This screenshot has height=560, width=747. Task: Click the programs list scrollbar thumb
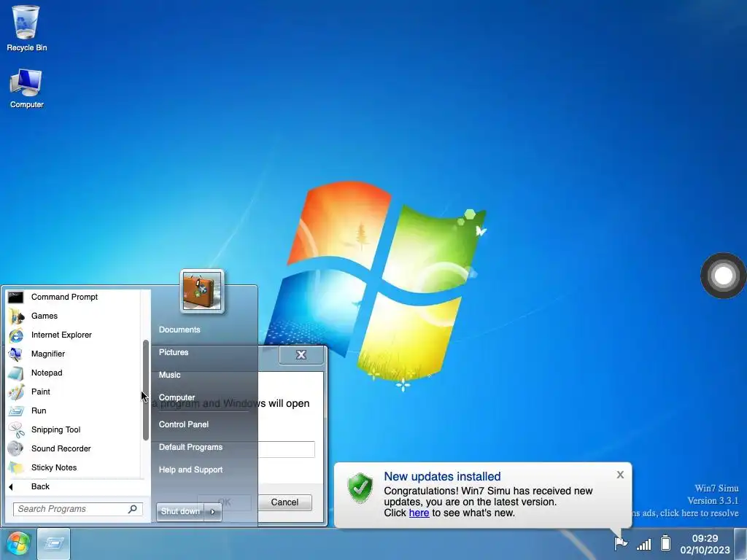click(x=146, y=390)
